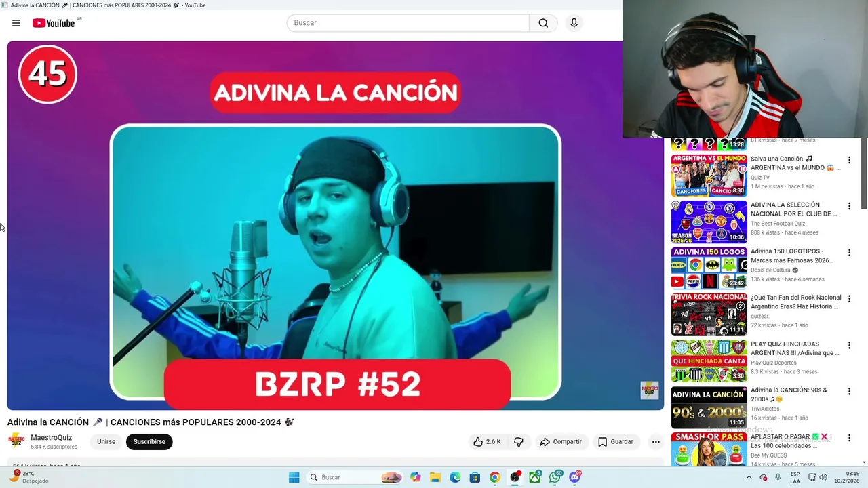868x488 pixels.
Task: Click the page vertical scrollbar thumb
Action: pos(864,174)
